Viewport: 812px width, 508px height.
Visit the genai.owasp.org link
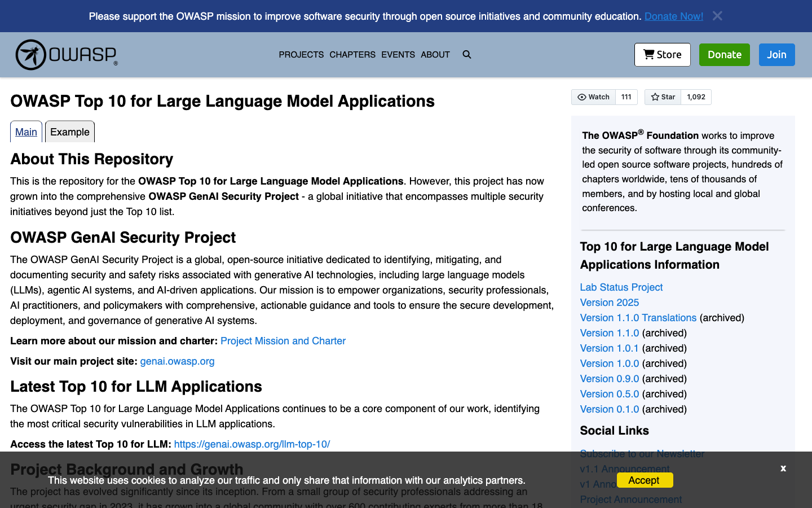177,361
